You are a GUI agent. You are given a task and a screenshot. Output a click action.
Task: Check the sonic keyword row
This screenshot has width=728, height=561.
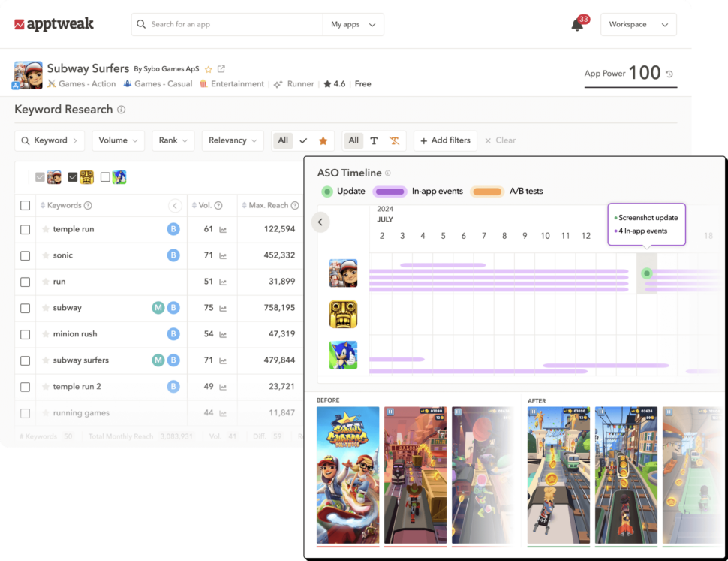(25, 256)
